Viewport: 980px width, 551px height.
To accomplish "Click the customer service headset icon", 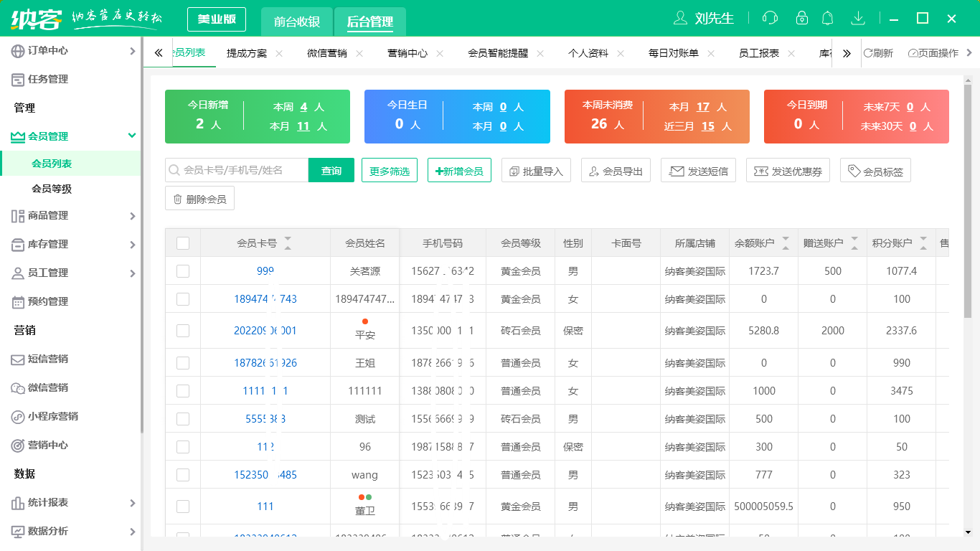I will pyautogui.click(x=770, y=18).
